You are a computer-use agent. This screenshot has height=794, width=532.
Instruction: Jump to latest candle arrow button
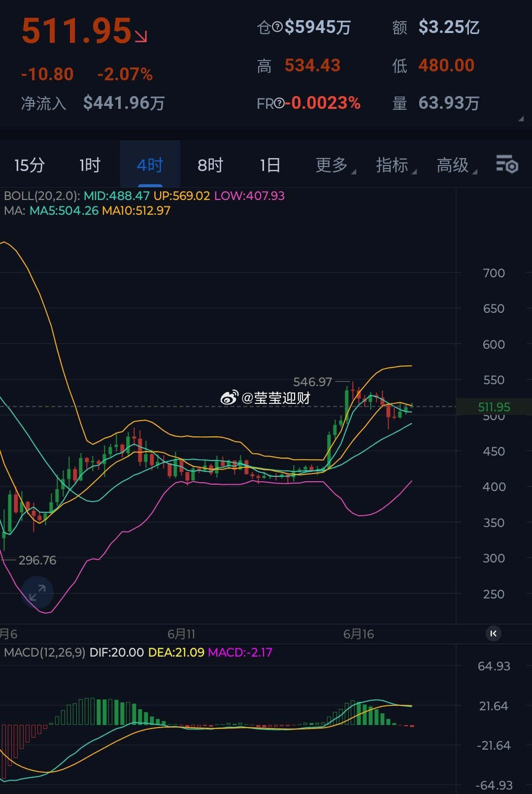(x=494, y=633)
